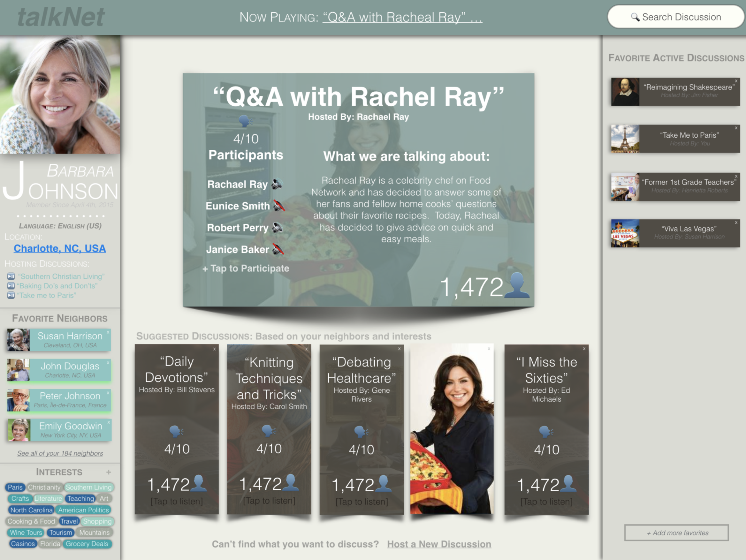Open the Former 1st Grade Teachers discussion
The height and width of the screenshot is (560, 746).
point(675,187)
